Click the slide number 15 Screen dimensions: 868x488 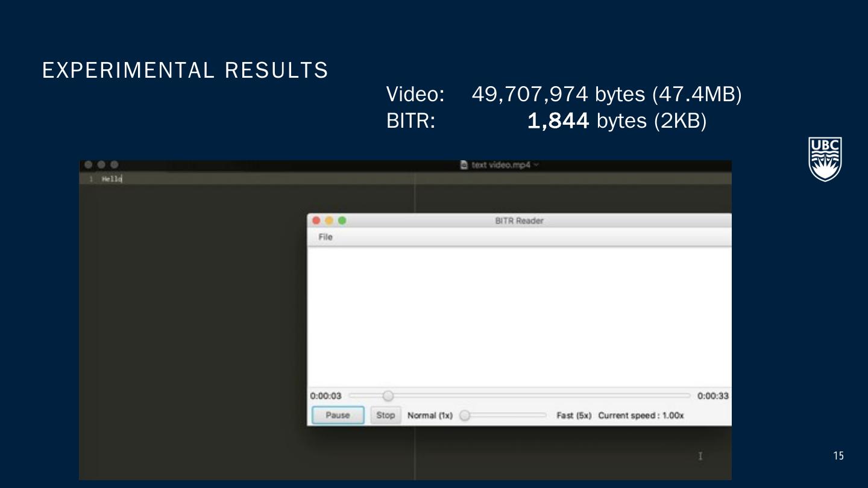(838, 456)
